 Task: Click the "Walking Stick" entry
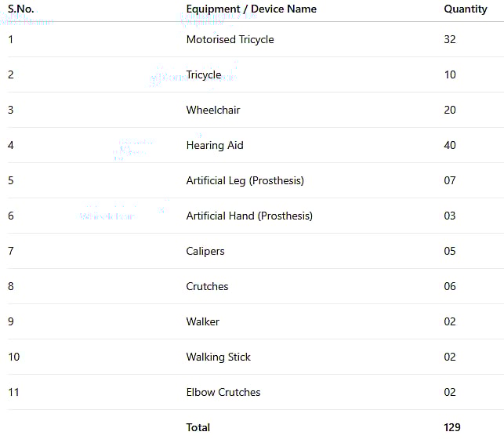coord(218,357)
